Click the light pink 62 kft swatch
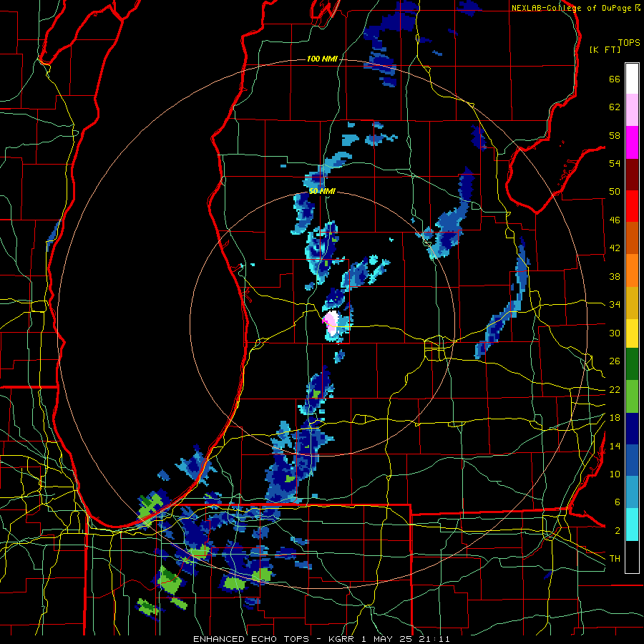This screenshot has height=644, width=644. 632,109
